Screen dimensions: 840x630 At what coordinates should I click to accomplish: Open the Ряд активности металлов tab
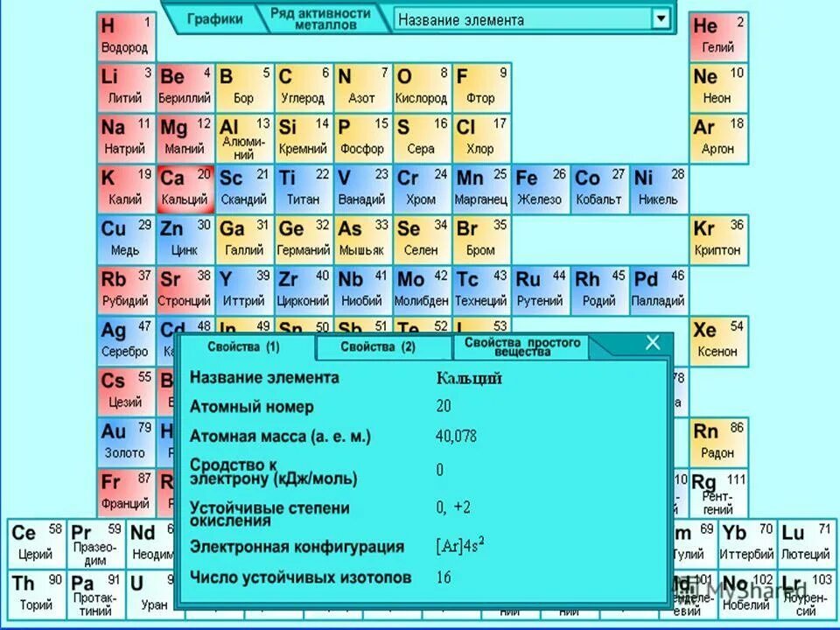point(320,19)
